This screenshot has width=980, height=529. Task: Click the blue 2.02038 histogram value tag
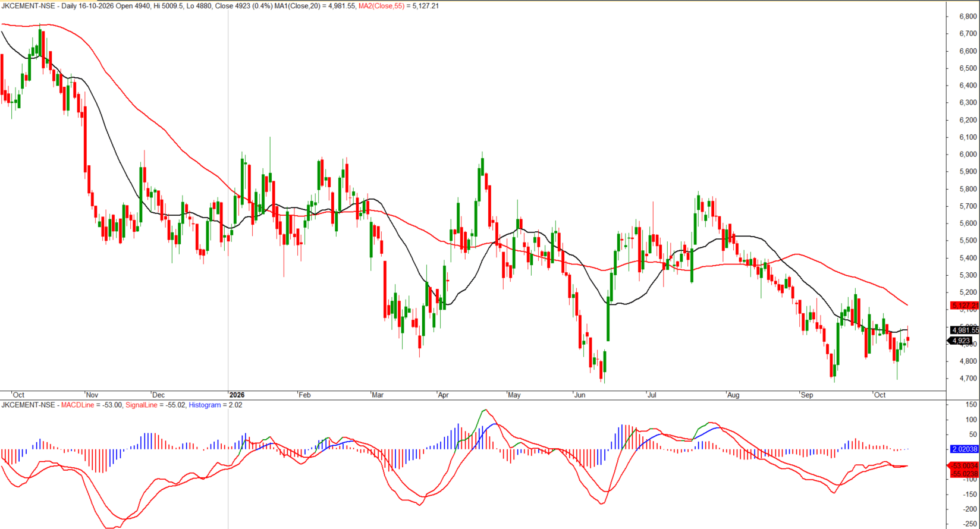coord(964,449)
